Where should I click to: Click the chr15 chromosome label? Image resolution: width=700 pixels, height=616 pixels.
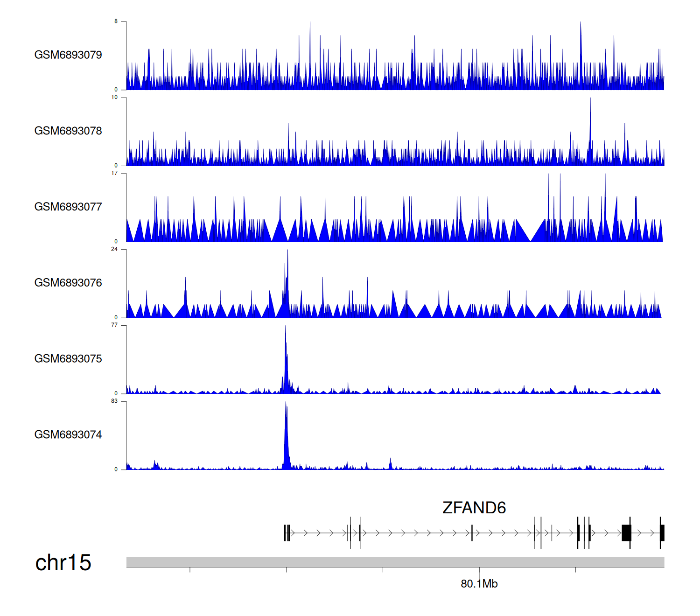(63, 562)
